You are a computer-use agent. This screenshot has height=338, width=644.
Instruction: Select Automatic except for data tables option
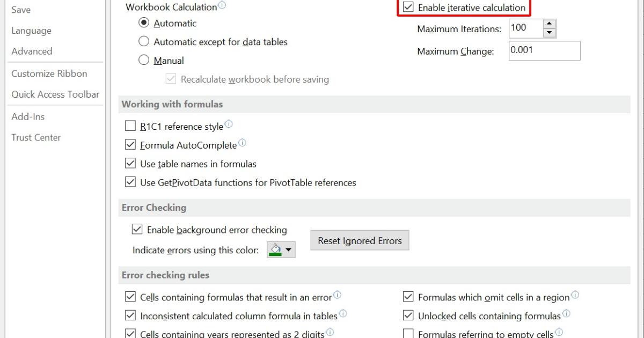143,41
